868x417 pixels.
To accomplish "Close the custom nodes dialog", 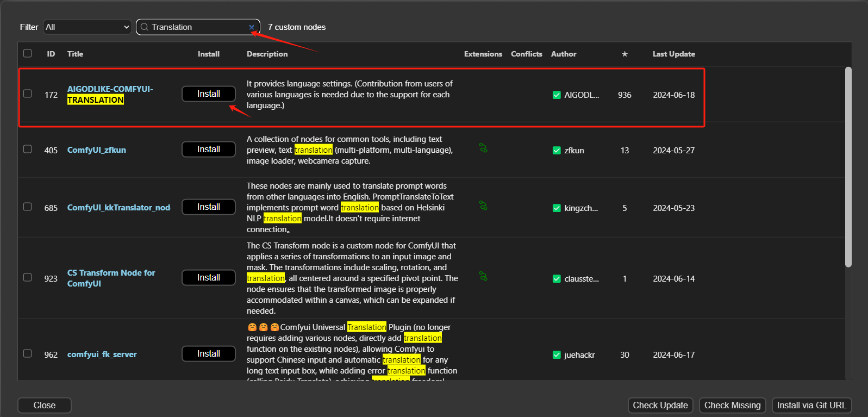I will click(45, 406).
